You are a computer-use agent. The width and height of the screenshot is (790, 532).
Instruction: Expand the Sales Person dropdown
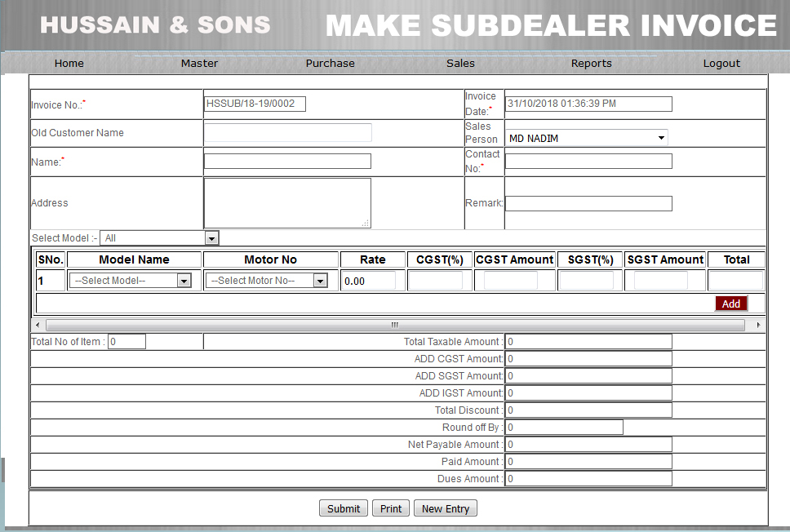click(586, 138)
